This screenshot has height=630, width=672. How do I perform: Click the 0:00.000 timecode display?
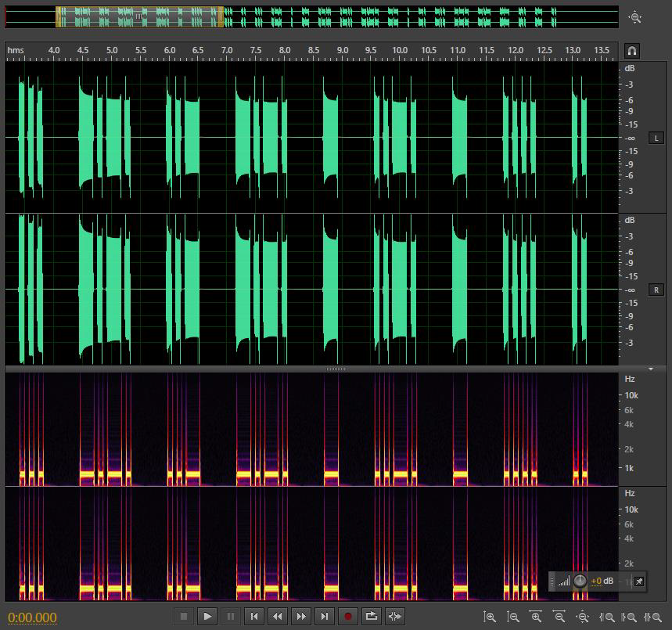click(x=32, y=617)
